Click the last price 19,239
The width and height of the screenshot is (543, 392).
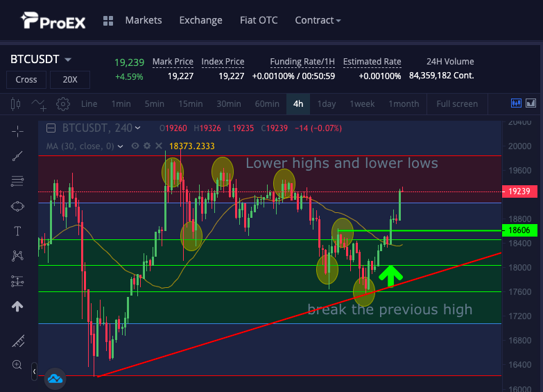129,62
